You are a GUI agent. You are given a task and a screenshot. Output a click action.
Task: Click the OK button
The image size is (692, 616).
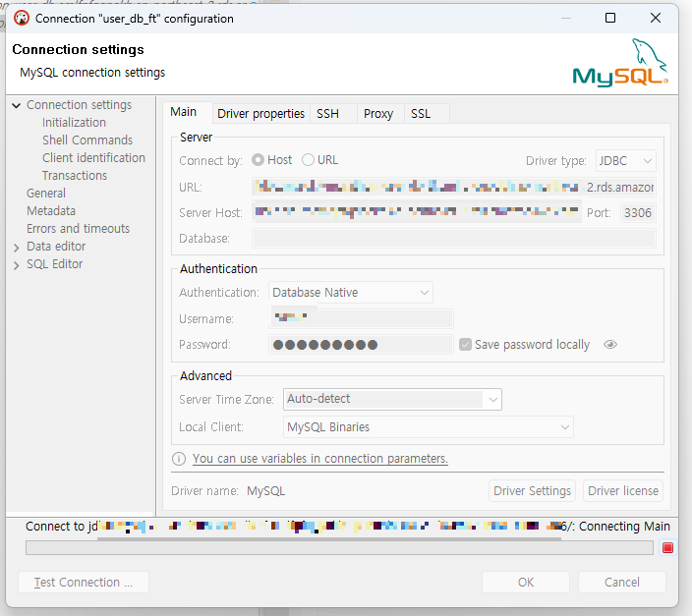point(526,583)
